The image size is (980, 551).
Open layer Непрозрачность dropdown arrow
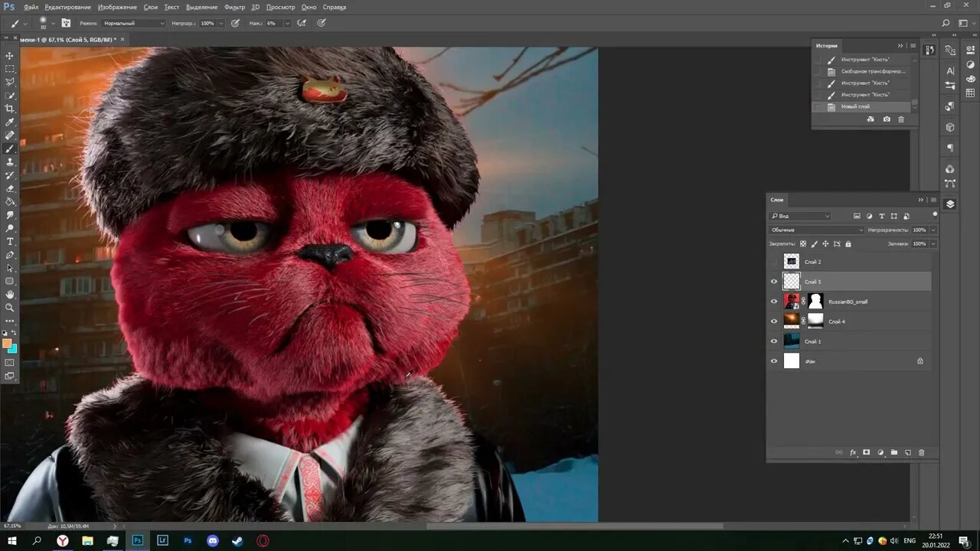[x=933, y=230]
